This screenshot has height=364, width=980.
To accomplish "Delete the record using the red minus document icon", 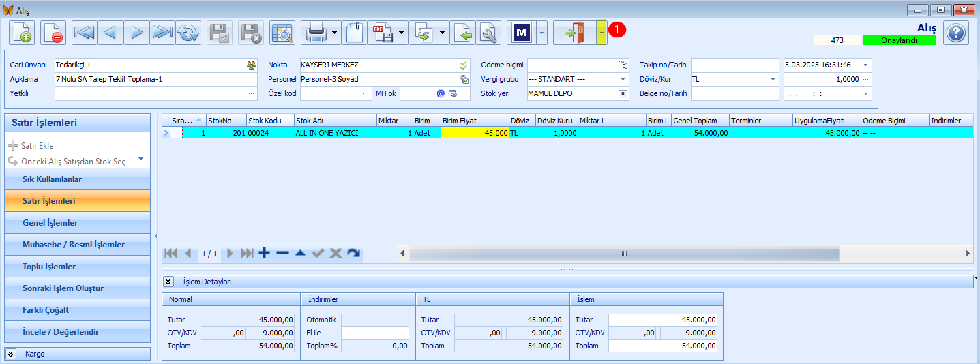I will pos(53,33).
